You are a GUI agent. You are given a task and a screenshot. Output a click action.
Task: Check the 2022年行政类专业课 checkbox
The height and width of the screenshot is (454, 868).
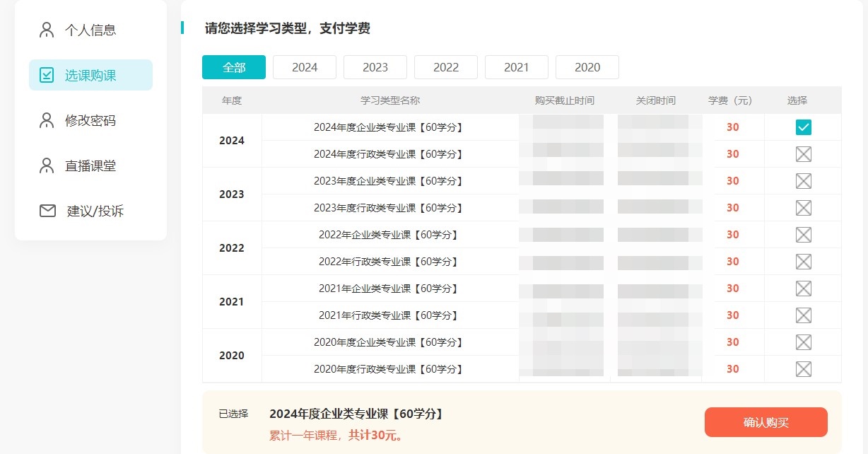[803, 262]
